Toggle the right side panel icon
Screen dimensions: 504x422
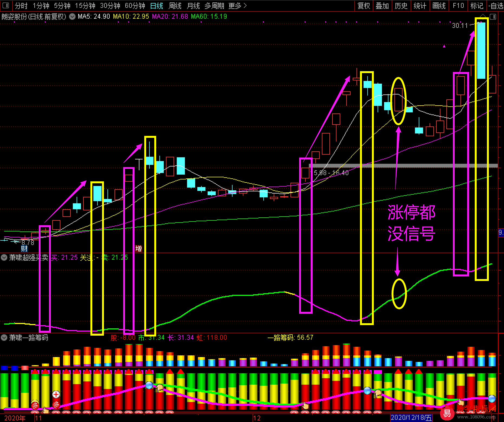tap(493, 17)
